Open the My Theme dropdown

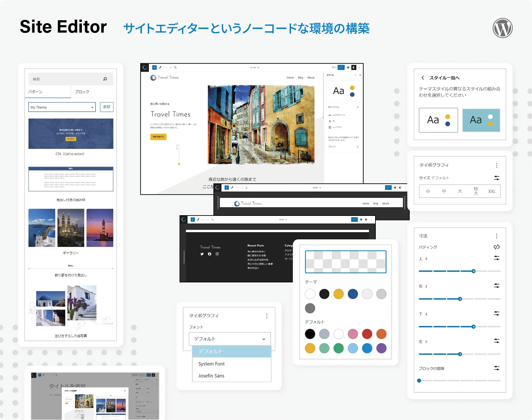pyautogui.click(x=61, y=107)
